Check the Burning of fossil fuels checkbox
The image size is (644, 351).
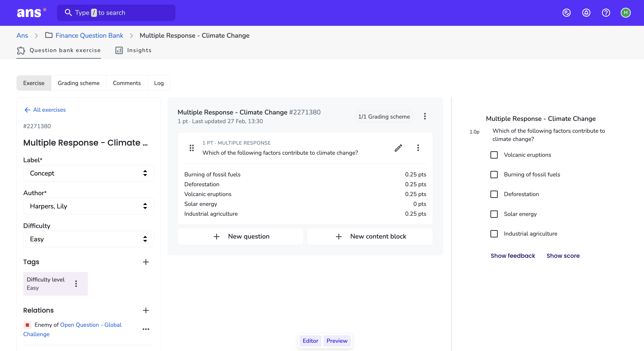[494, 175]
